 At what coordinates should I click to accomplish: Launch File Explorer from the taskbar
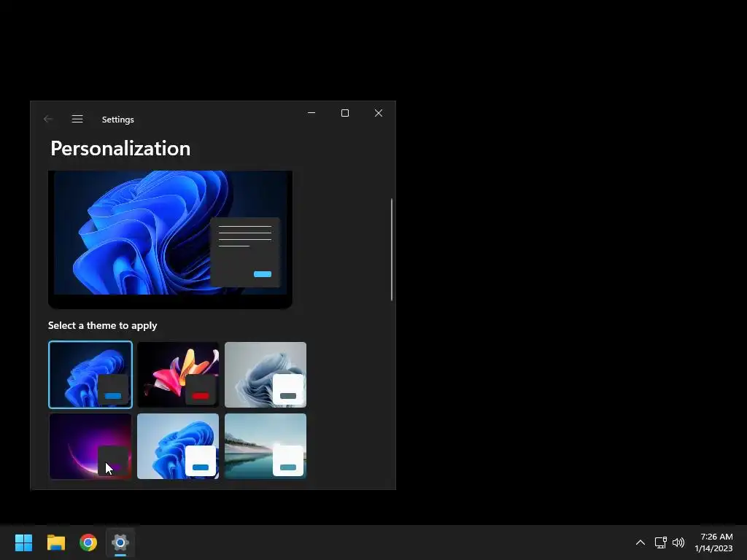(55, 542)
